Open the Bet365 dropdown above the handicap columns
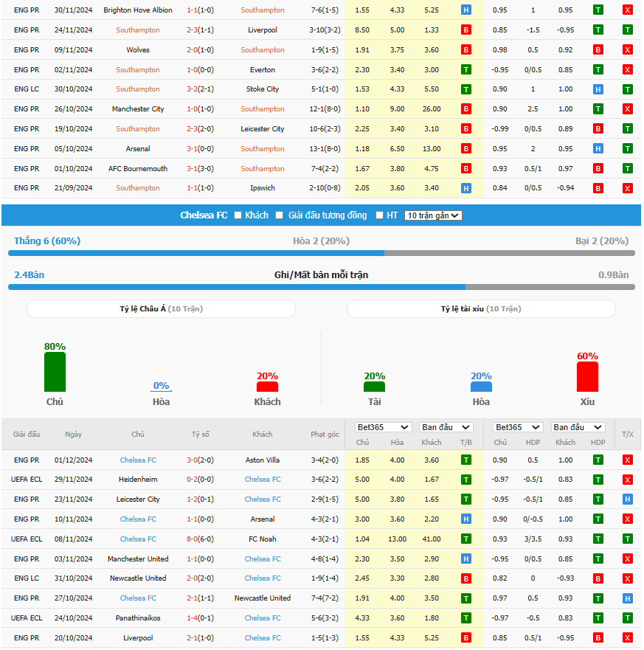Screen dimensions: 644x650 pos(518,427)
